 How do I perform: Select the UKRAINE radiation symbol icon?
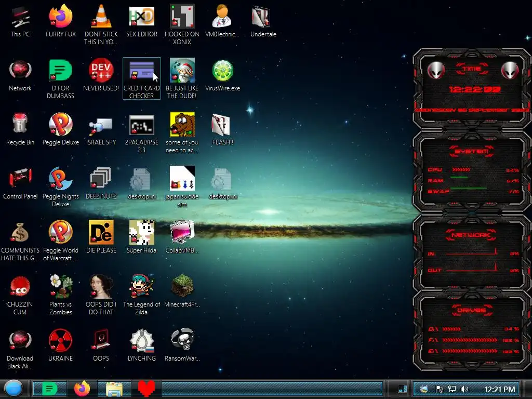[60, 345]
